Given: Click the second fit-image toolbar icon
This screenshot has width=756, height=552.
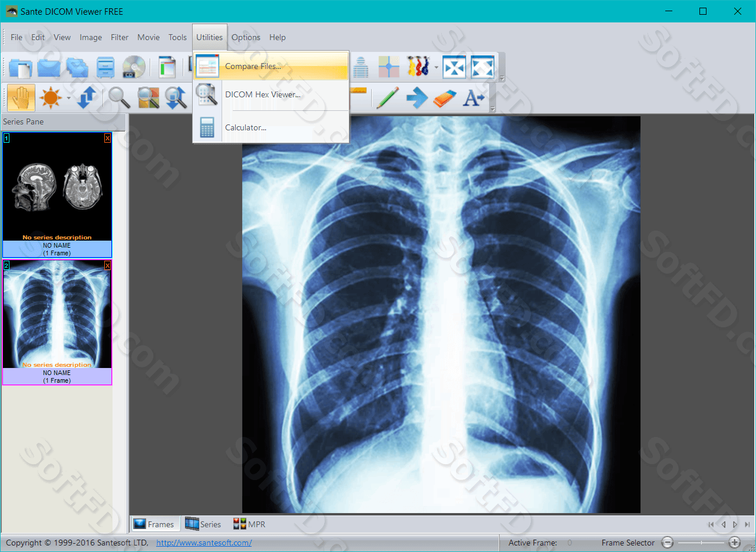Looking at the screenshot, I should click(x=482, y=67).
